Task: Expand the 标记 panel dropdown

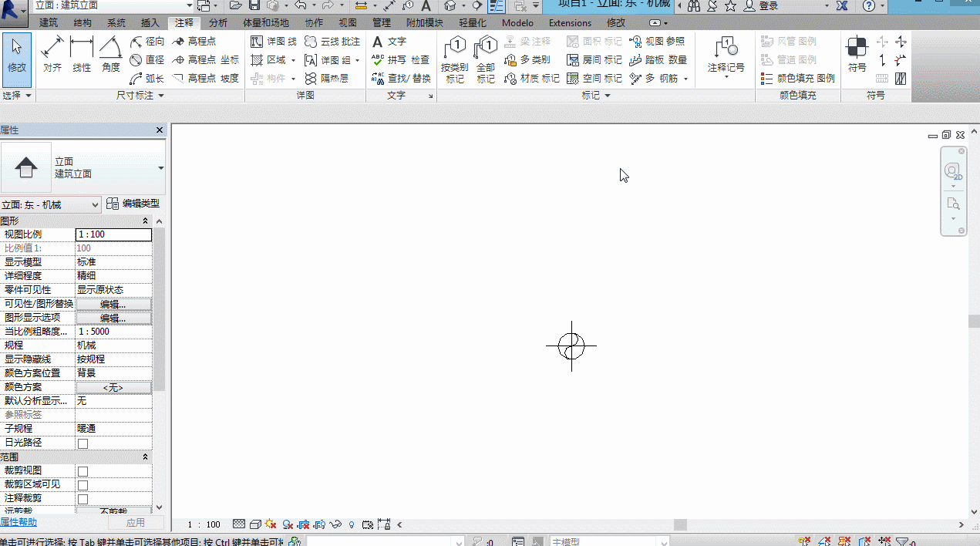Action: pos(596,96)
